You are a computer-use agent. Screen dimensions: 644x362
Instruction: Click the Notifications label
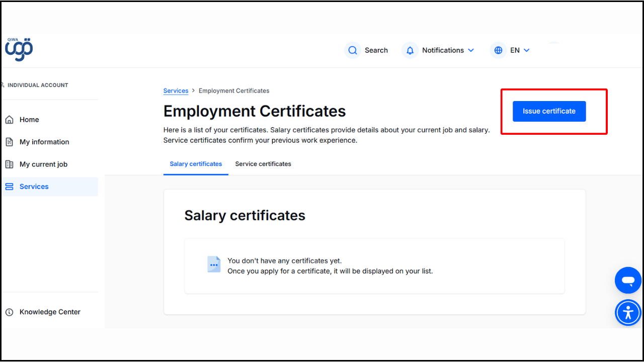click(x=443, y=50)
